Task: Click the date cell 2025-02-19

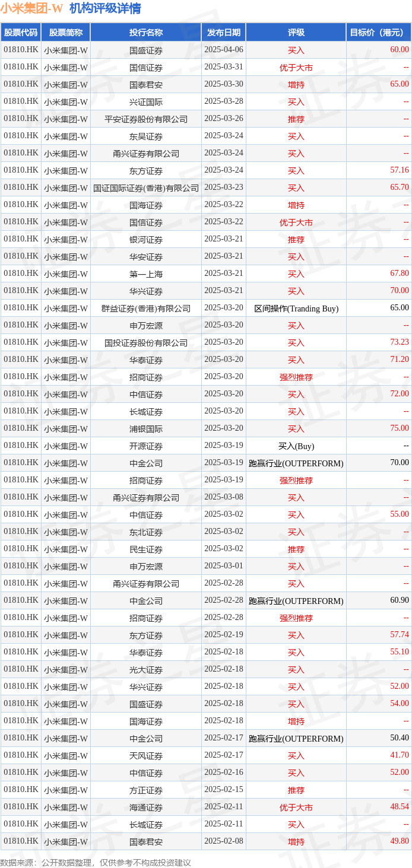Action: pos(224,635)
